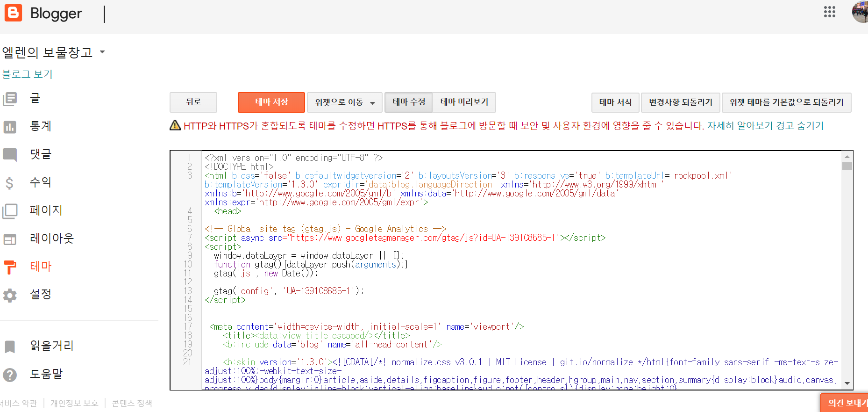Click the b:include data='blog' code line
The width and height of the screenshot is (868, 412).
pos(332,344)
